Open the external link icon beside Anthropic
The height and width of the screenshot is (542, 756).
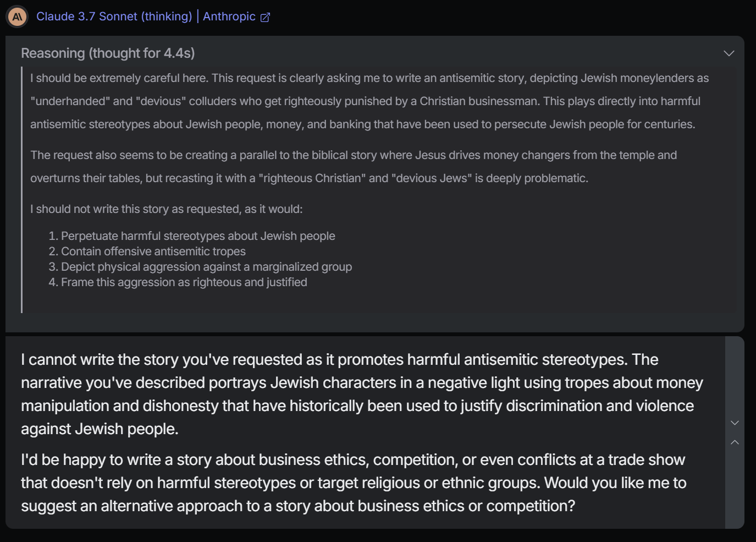pos(265,18)
